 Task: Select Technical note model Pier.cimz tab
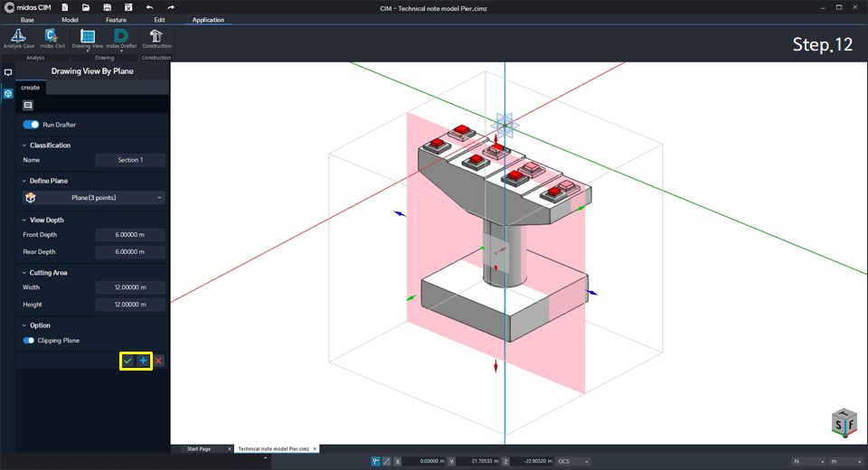tap(273, 449)
